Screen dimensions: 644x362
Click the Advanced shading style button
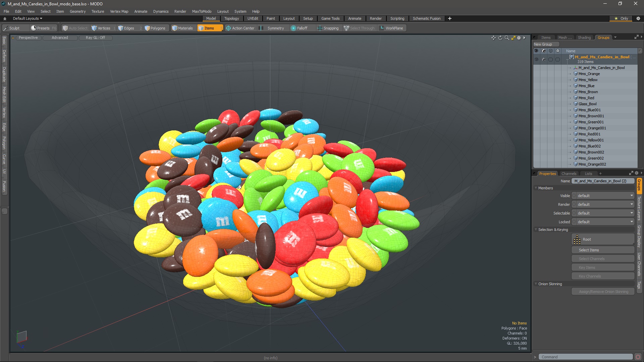click(60, 38)
